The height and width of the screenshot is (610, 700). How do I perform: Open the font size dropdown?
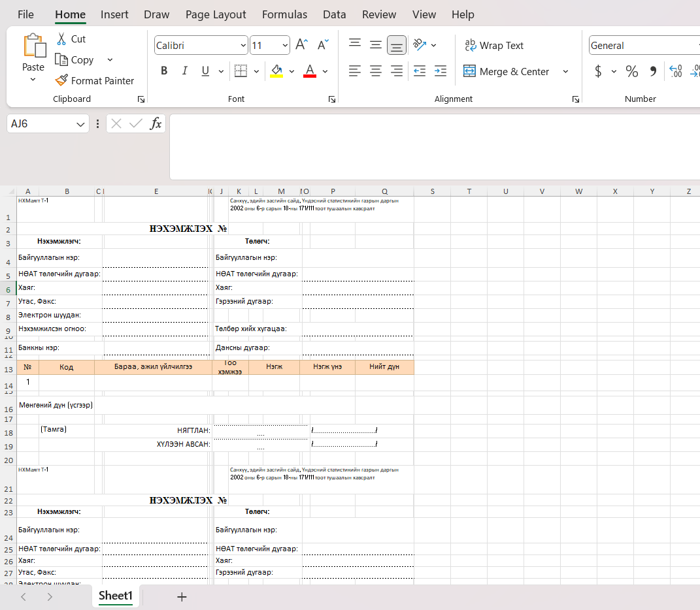tap(285, 46)
